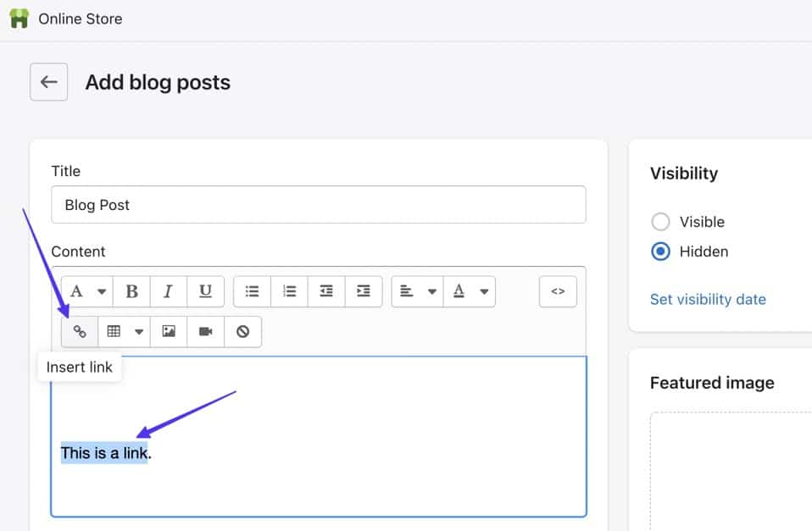Switch to HTML code view
The image size is (812, 531).
[x=558, y=291]
